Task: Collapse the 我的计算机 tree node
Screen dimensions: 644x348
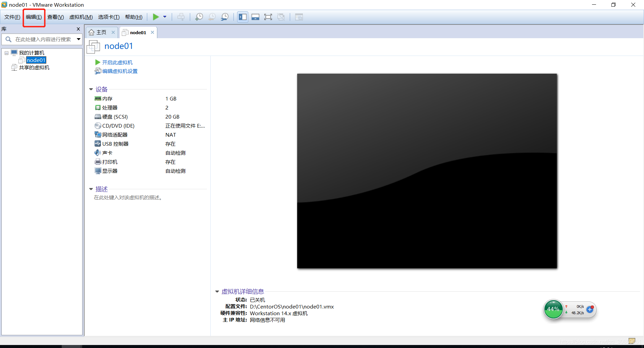Action: click(6, 53)
